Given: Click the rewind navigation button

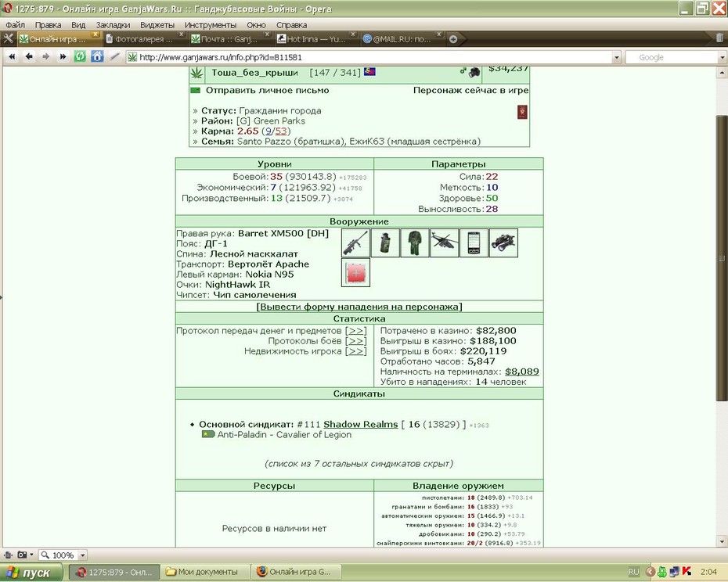Looking at the screenshot, I should click(x=12, y=56).
